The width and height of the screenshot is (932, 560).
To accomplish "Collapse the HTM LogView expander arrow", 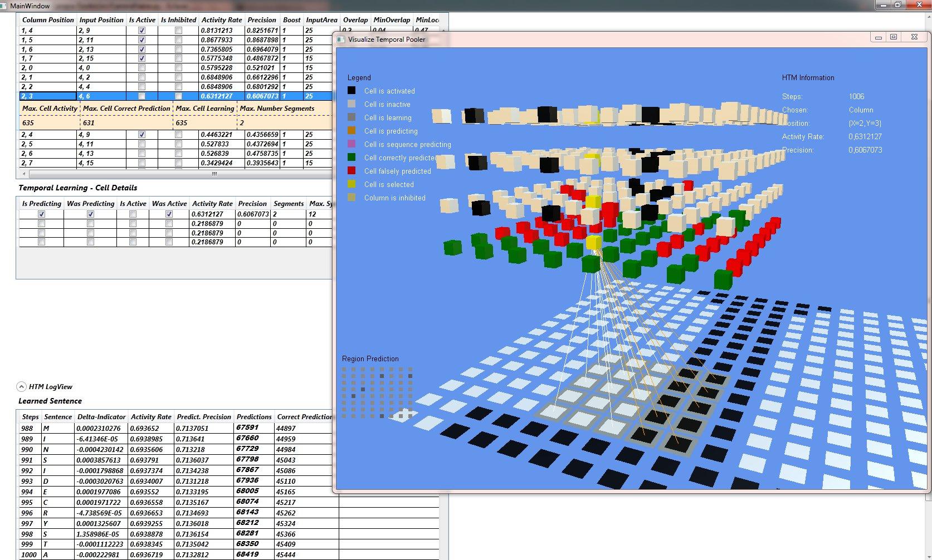I will point(21,386).
